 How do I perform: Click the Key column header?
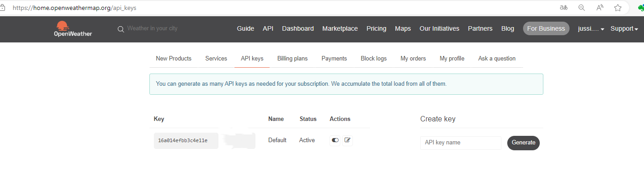159,119
